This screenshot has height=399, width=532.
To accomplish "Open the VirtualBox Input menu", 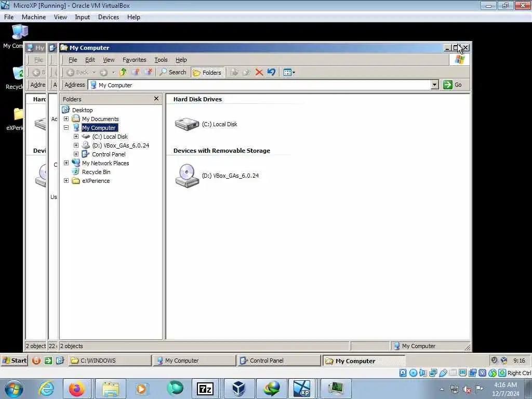I will 82,17.
